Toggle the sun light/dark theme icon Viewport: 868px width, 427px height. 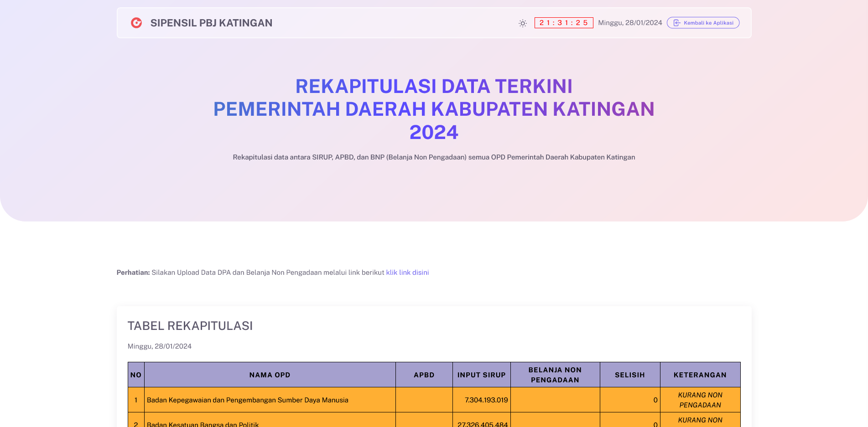point(523,23)
